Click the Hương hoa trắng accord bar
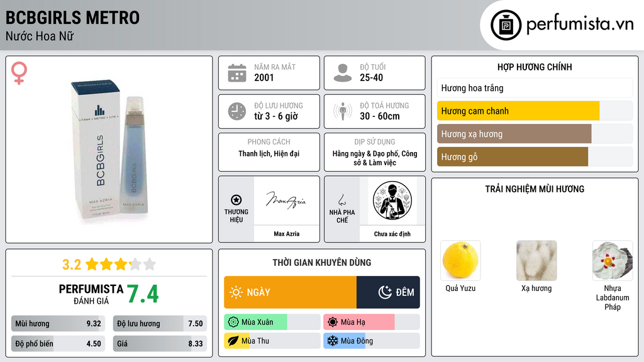 pos(535,88)
